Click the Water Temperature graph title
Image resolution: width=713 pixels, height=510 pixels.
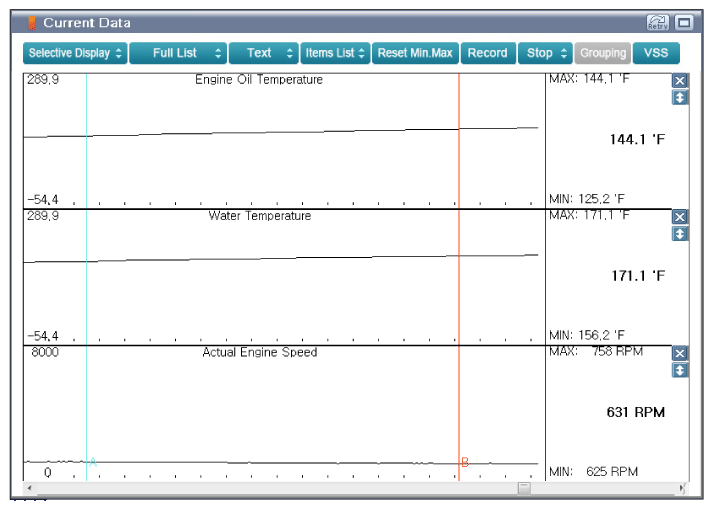tap(260, 215)
